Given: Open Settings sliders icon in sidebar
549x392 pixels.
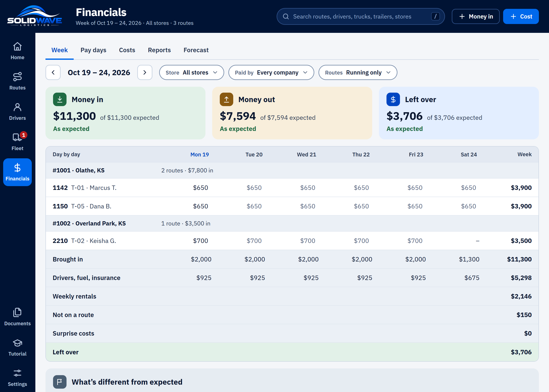Looking at the screenshot, I should [17, 377].
